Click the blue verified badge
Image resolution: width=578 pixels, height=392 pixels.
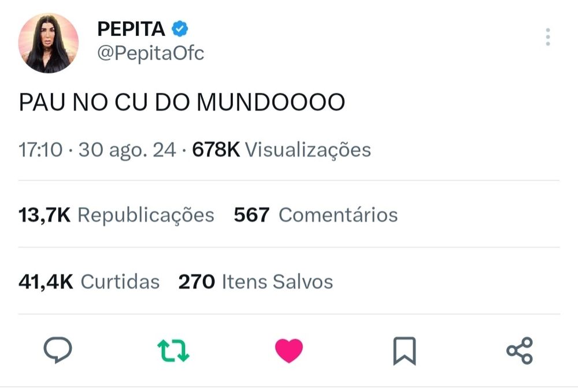click(180, 29)
